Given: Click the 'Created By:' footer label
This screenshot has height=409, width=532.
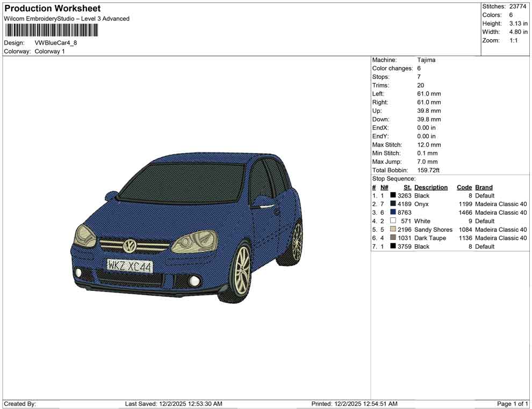Looking at the screenshot, I should (x=20, y=404).
